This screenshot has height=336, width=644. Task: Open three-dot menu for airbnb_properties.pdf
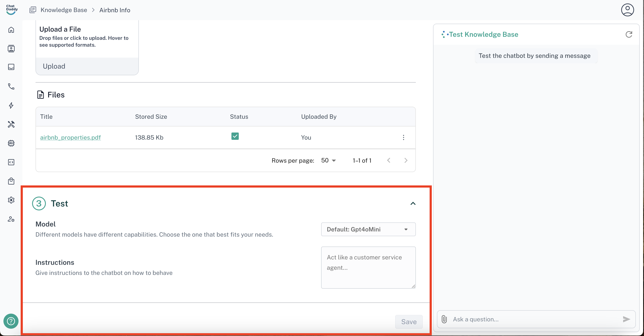403,137
